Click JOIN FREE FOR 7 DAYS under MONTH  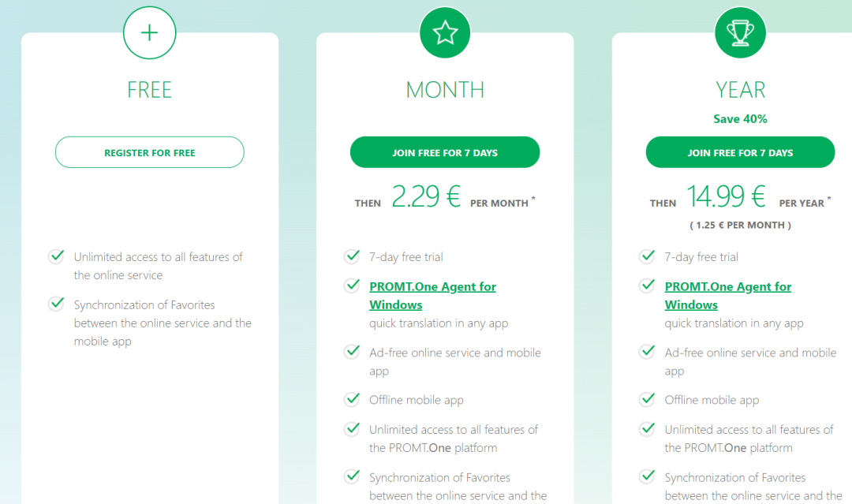[445, 152]
